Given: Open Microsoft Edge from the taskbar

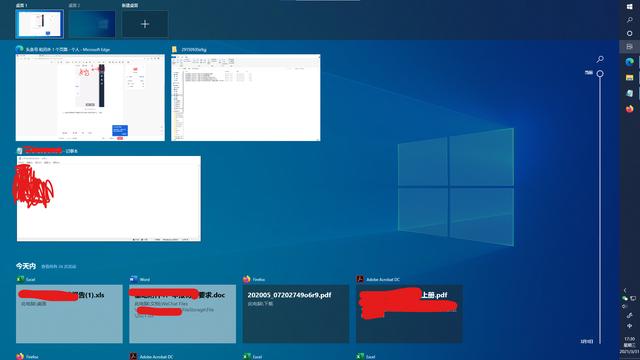Looking at the screenshot, I should (x=629, y=62).
